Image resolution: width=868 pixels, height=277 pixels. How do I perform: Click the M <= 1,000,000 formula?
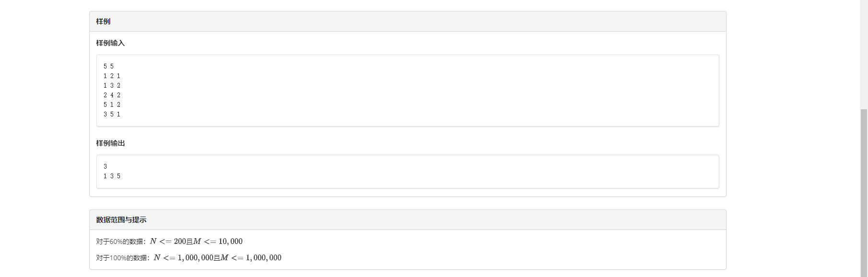coord(251,258)
